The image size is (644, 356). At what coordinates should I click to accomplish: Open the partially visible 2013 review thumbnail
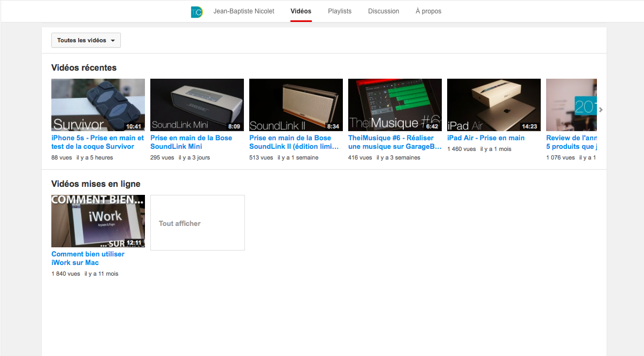click(571, 105)
